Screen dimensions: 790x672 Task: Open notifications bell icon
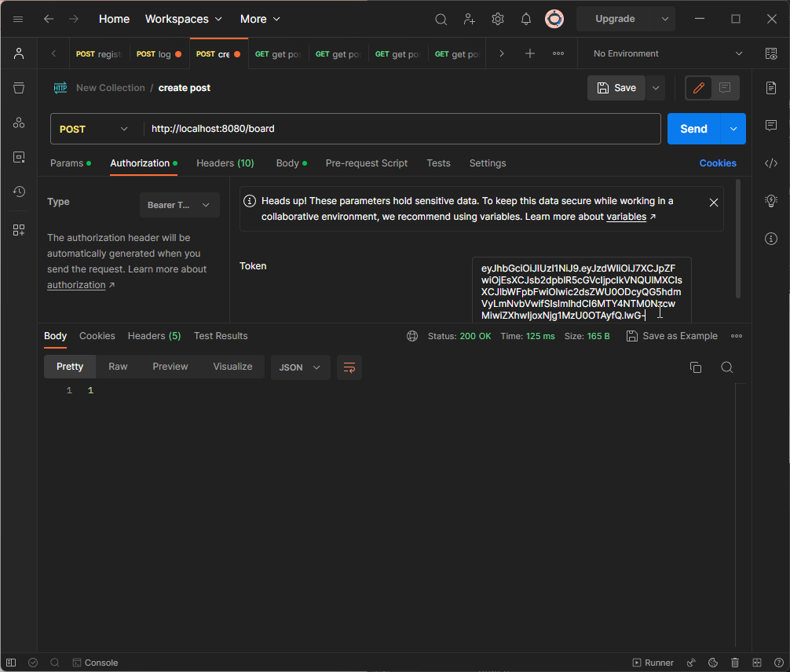coord(526,19)
